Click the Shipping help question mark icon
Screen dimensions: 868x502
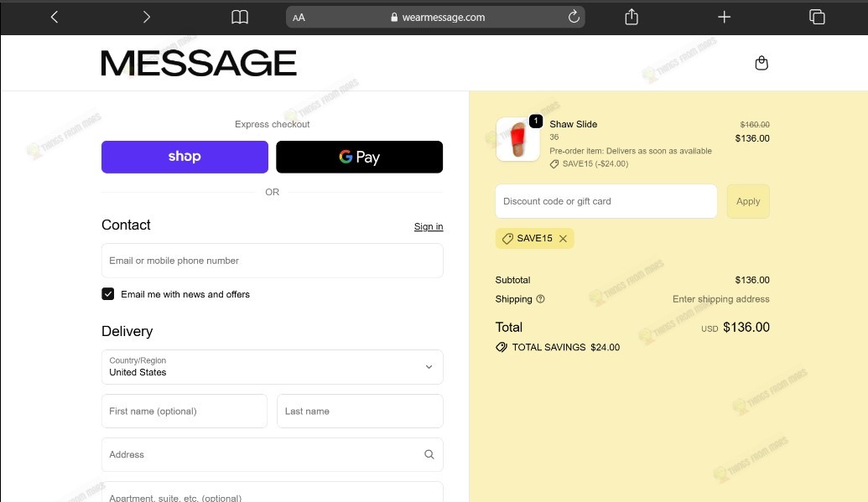[540, 299]
